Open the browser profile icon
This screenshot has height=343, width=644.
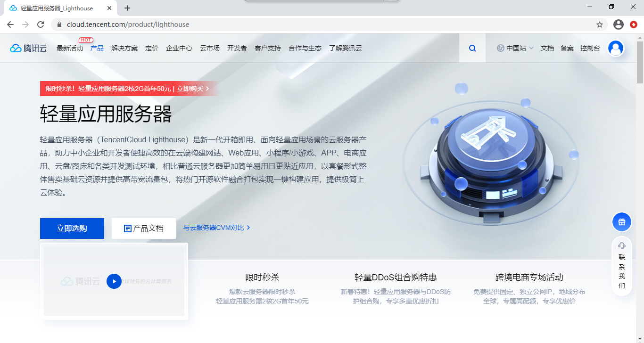(618, 24)
